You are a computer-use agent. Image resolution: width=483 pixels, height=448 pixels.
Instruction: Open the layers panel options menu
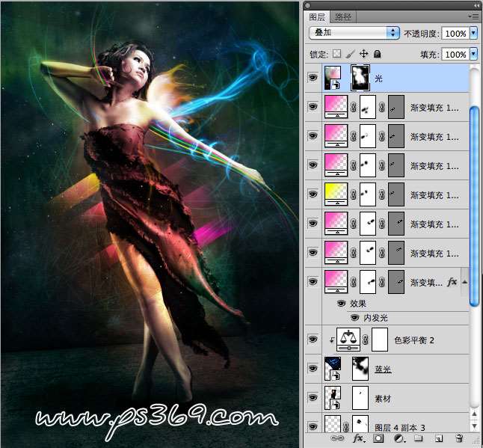tap(473, 16)
